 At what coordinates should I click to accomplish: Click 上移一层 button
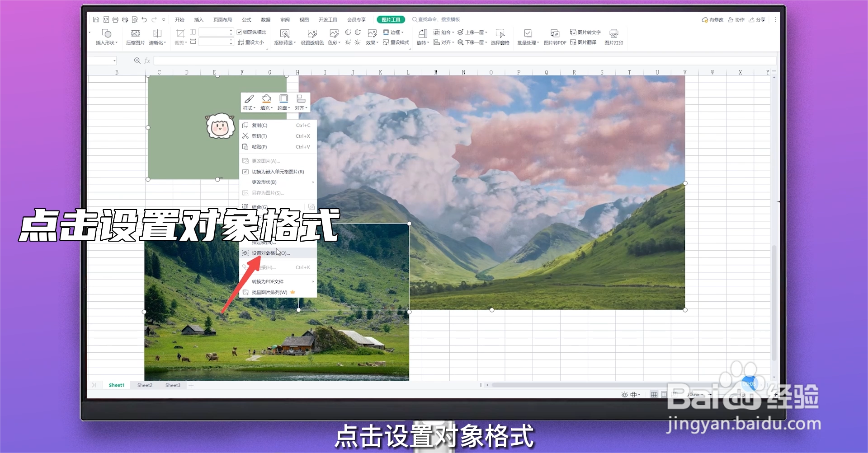click(472, 32)
